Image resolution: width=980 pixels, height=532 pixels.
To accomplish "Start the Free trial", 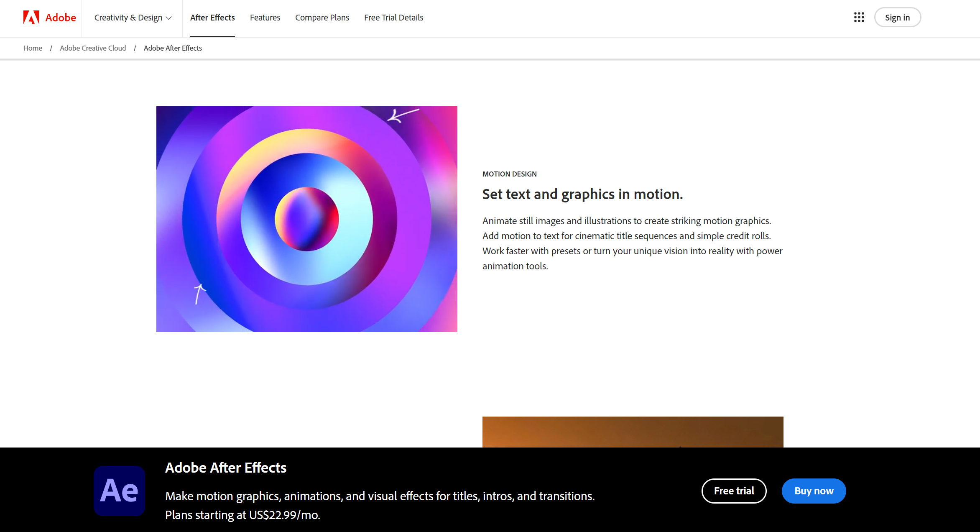I will pyautogui.click(x=734, y=491).
